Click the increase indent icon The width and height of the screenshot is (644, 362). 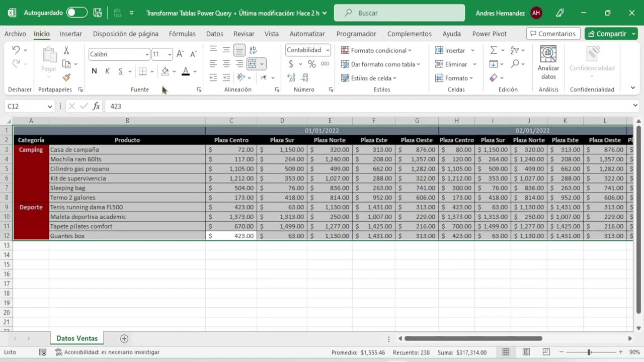[x=226, y=77]
